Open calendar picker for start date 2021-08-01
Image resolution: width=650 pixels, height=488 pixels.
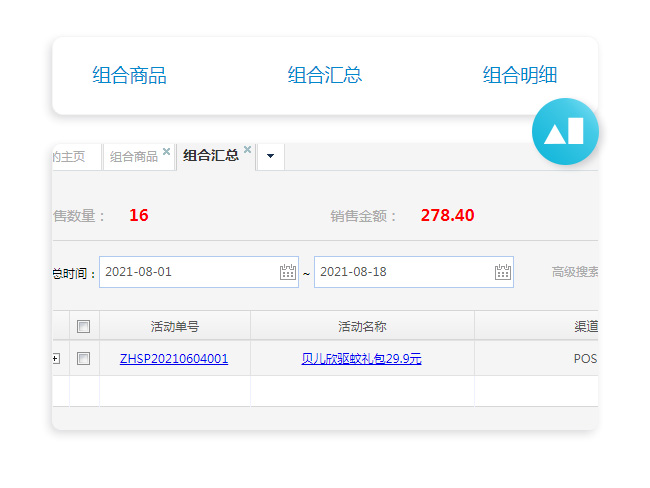click(x=288, y=272)
